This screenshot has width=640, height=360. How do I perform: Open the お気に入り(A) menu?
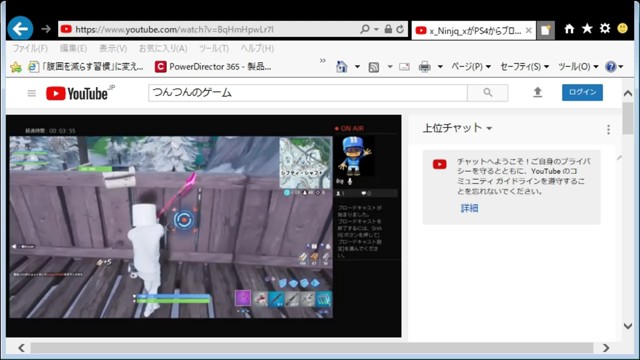tap(163, 48)
